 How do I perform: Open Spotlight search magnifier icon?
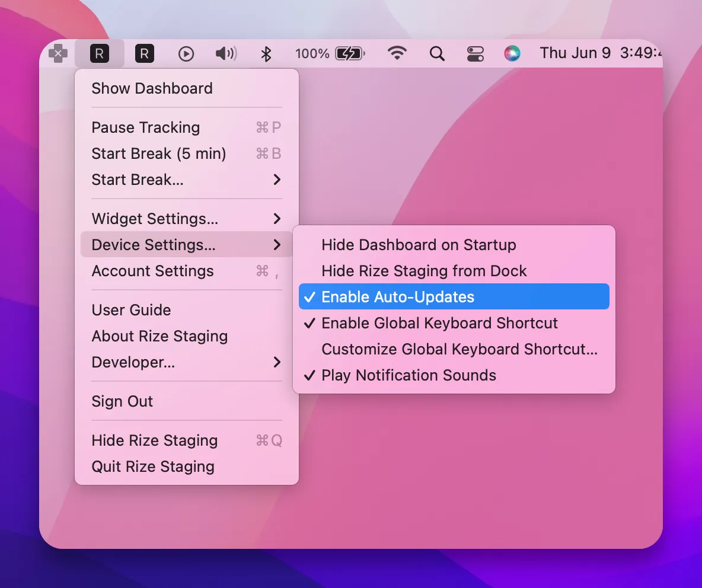pyautogui.click(x=437, y=54)
